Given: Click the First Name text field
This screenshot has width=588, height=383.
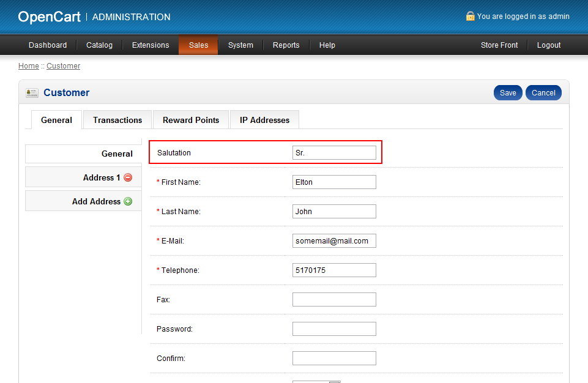Looking at the screenshot, I should coord(334,182).
